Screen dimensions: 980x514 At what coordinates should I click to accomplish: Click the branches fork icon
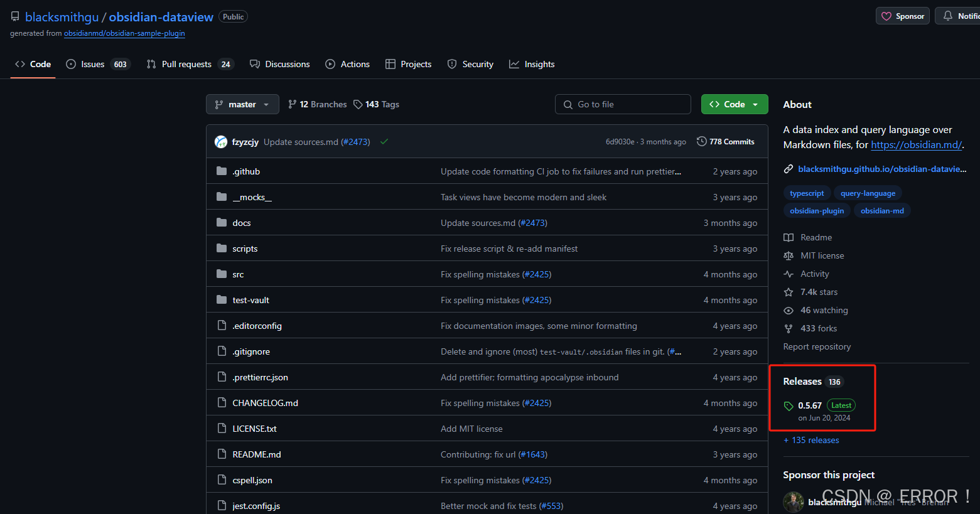[292, 104]
